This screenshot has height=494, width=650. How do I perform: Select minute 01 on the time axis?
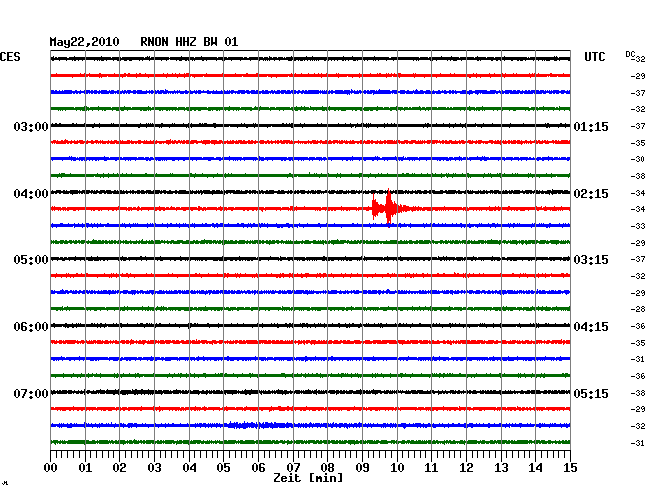(85, 467)
